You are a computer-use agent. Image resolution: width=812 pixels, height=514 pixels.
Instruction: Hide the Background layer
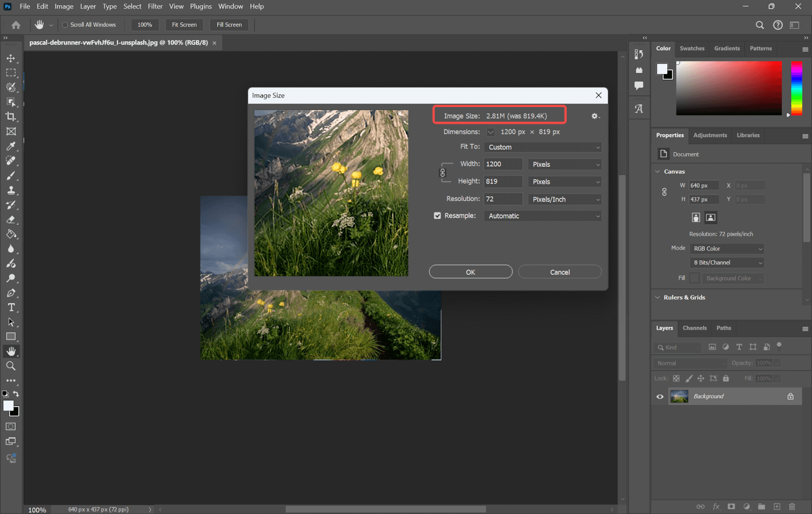pyautogui.click(x=659, y=396)
